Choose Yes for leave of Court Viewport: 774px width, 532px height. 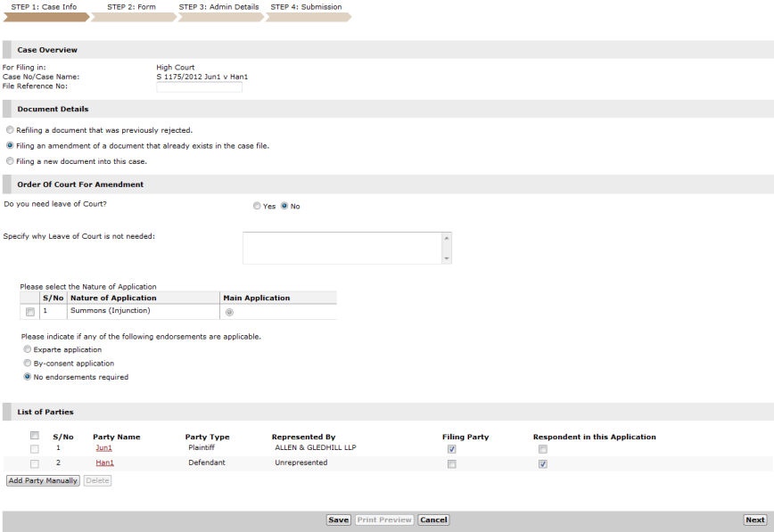tap(258, 206)
